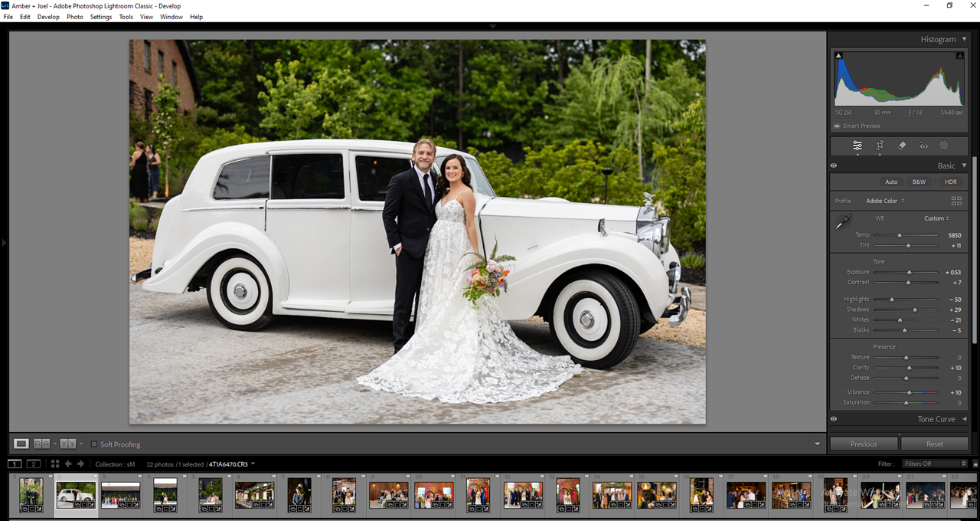
Task: Click the HDR button
Action: click(x=951, y=182)
